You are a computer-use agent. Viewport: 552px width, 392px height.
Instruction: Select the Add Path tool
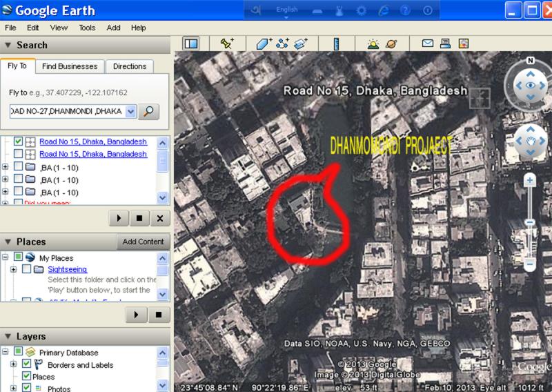(282, 43)
